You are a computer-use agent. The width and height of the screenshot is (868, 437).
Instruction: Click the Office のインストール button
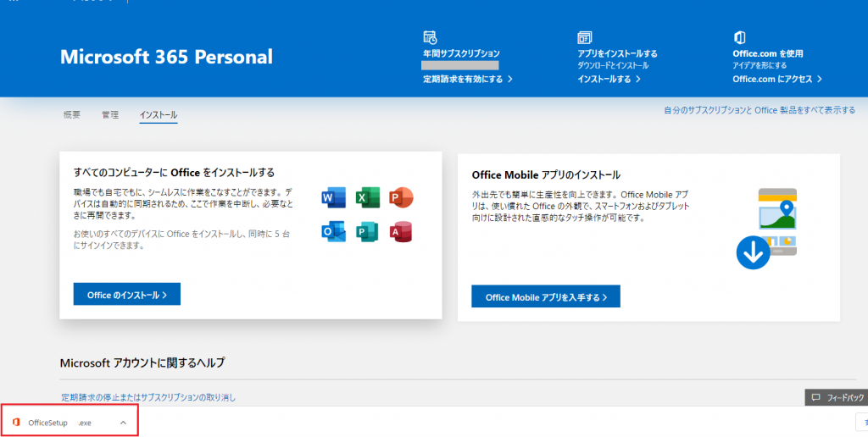tap(127, 294)
